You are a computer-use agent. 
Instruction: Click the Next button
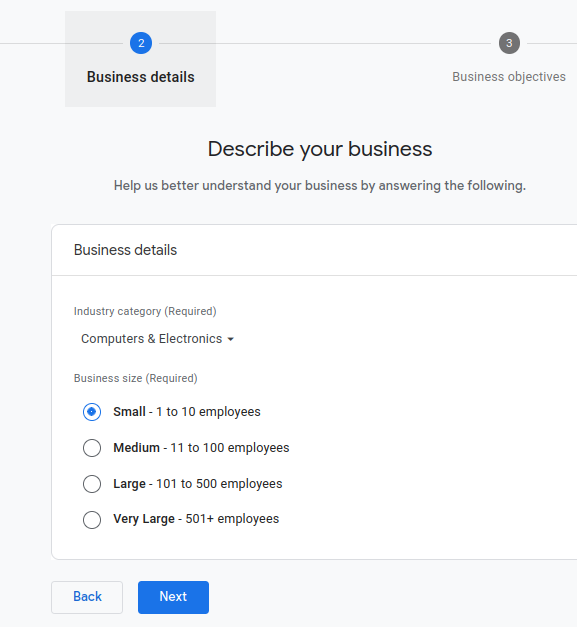173,597
